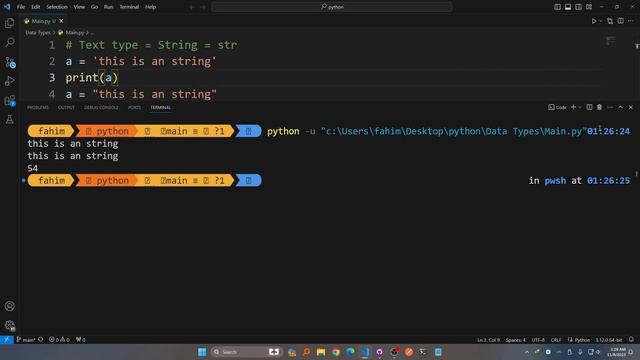Split the terminal pane

click(589, 107)
